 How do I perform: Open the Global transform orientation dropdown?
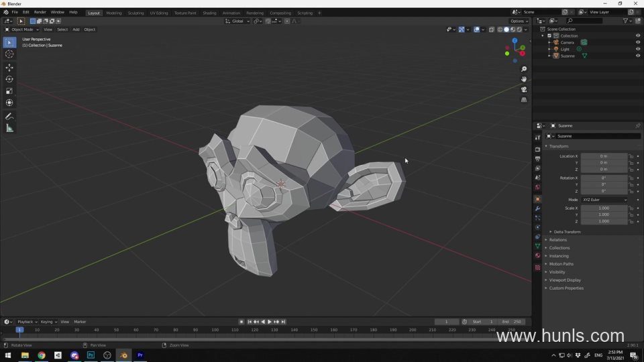(x=237, y=21)
